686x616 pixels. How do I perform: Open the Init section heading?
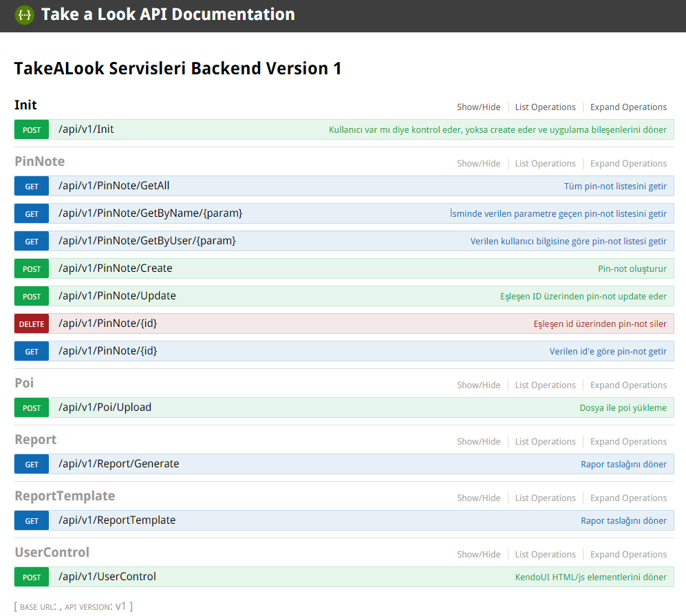[x=26, y=105]
